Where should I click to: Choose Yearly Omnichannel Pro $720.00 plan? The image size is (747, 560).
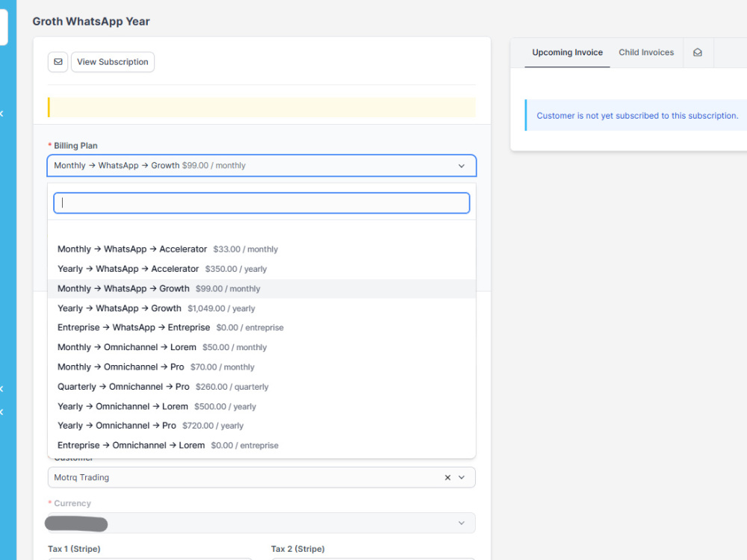(261, 426)
